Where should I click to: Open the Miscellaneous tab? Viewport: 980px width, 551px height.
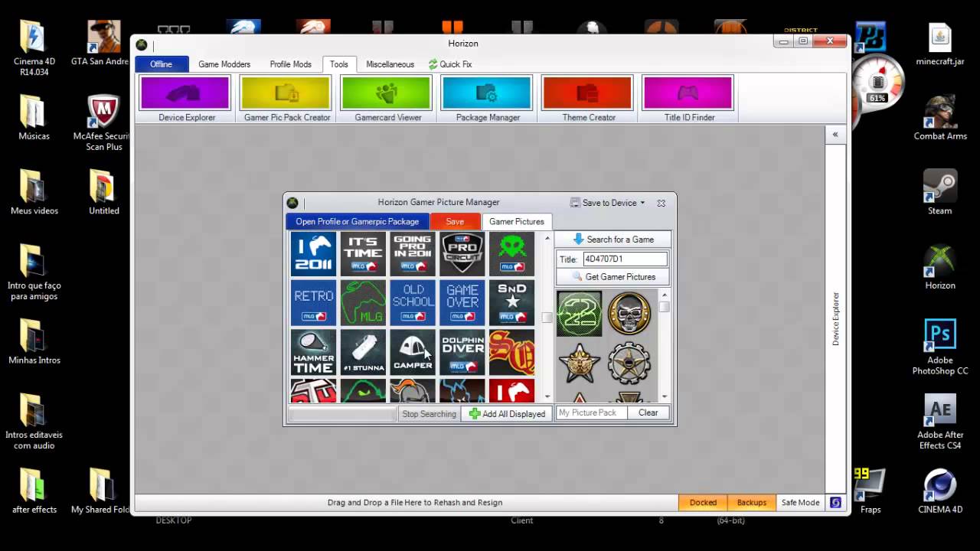point(390,64)
